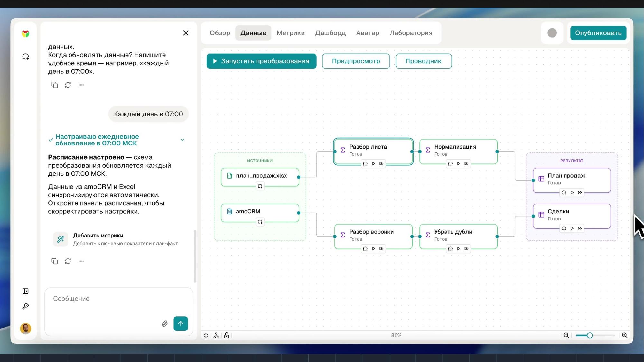The image size is (644, 362).
Task: Open more options for the first message
Action: [x=81, y=85]
